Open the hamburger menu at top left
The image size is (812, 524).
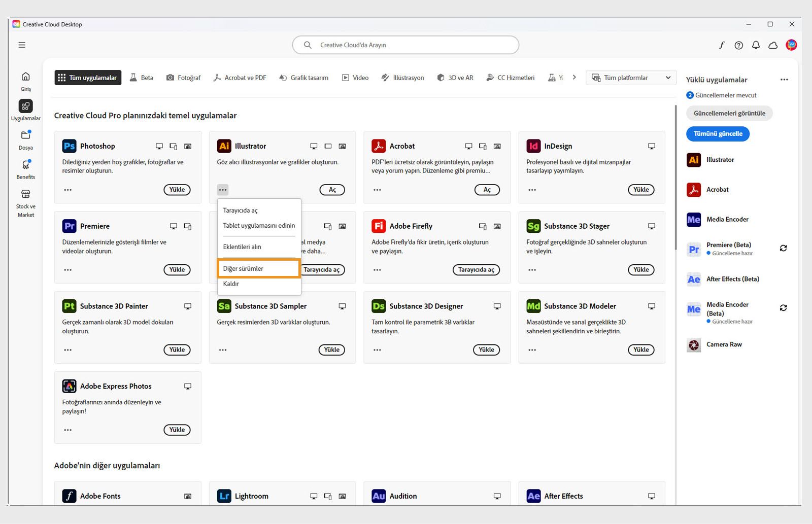[22, 45]
